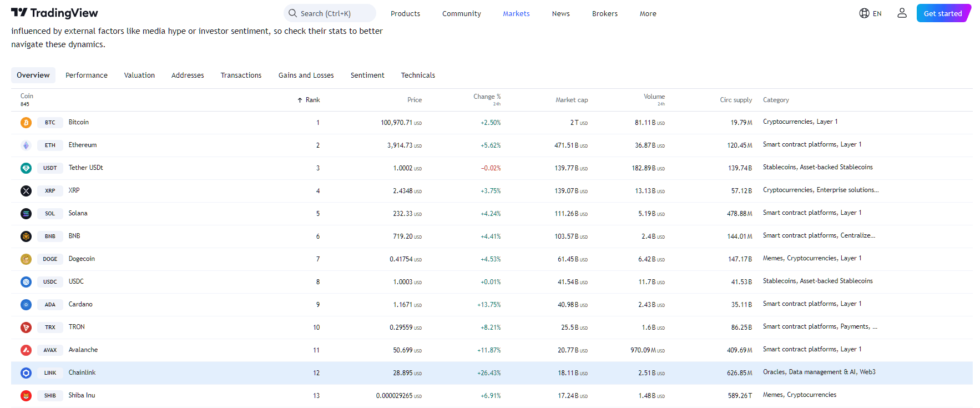
Task: Switch to the Gains and Losses tab
Action: tap(306, 75)
